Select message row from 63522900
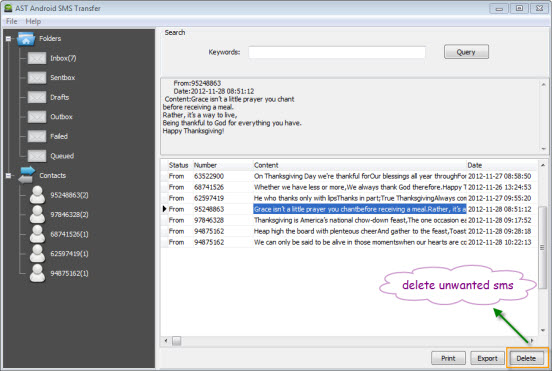Screen dimensions: 552x371 (x=349, y=176)
